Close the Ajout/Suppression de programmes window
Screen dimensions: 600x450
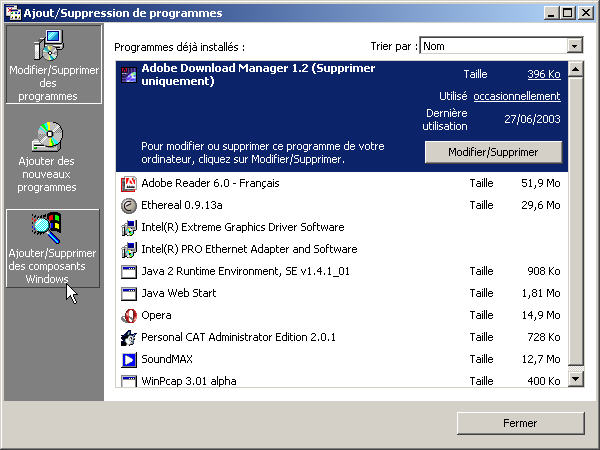[586, 13]
